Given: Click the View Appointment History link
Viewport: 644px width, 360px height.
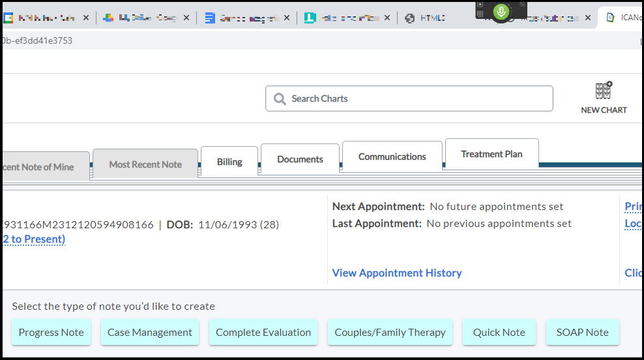Looking at the screenshot, I should pyautogui.click(x=397, y=273).
